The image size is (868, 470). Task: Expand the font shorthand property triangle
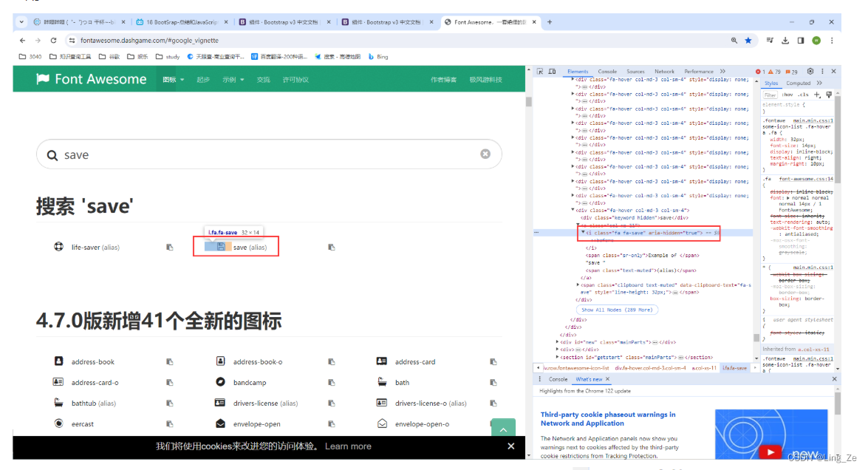point(787,197)
